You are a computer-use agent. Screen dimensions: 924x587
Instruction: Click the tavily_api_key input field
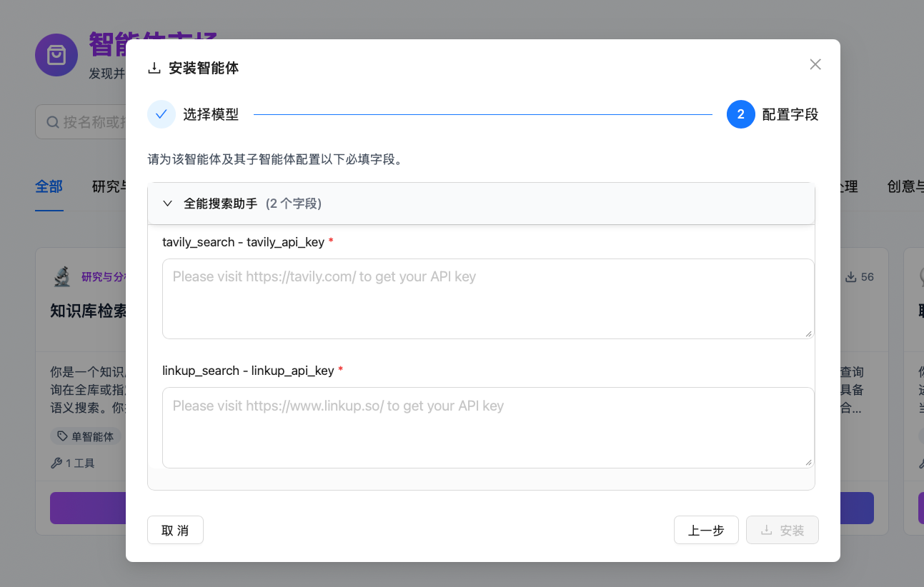click(x=488, y=298)
